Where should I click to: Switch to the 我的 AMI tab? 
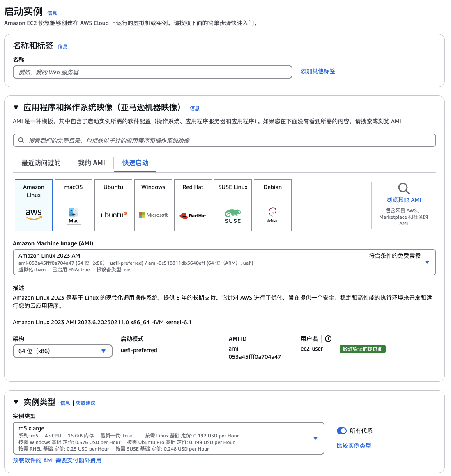(92, 163)
